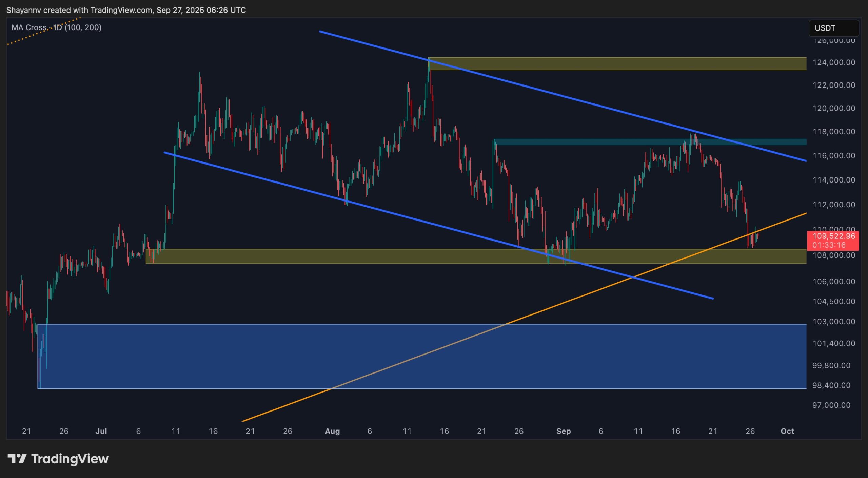The width and height of the screenshot is (868, 478).
Task: Click the TradingView logo icon
Action: [x=17, y=459]
